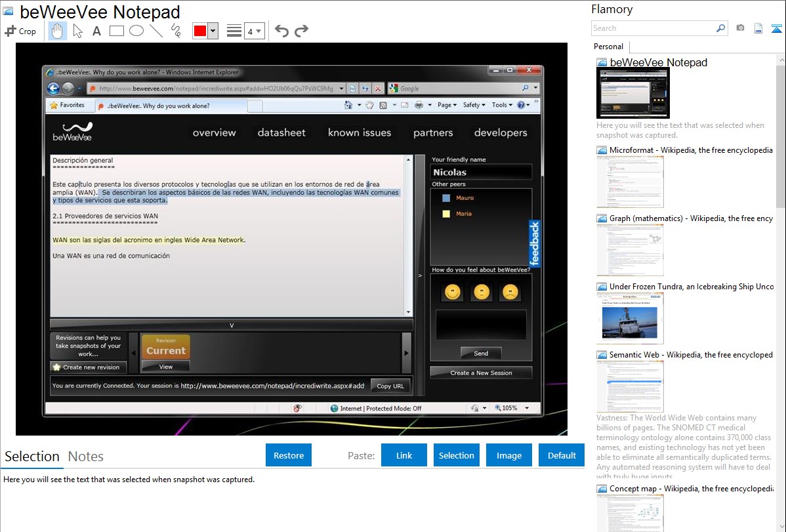Open the Personal tab
The image size is (786, 532).
[x=609, y=47]
